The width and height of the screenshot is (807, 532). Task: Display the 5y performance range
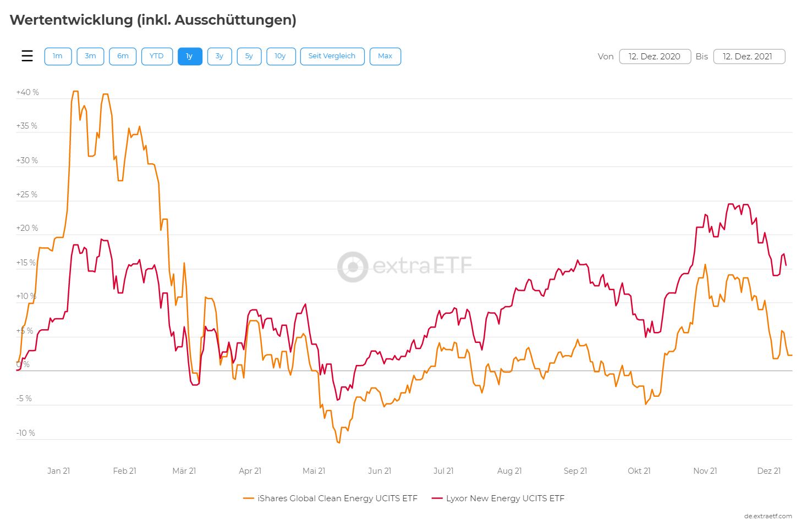249,56
